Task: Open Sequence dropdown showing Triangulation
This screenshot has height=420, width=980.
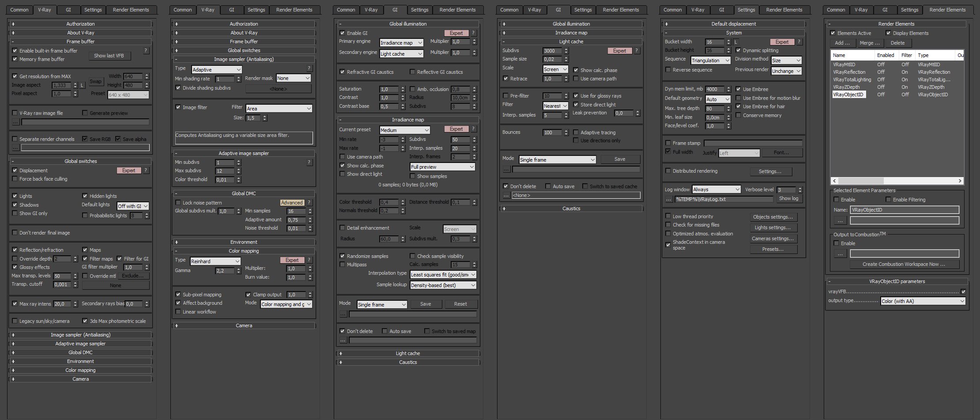Action: (x=711, y=61)
